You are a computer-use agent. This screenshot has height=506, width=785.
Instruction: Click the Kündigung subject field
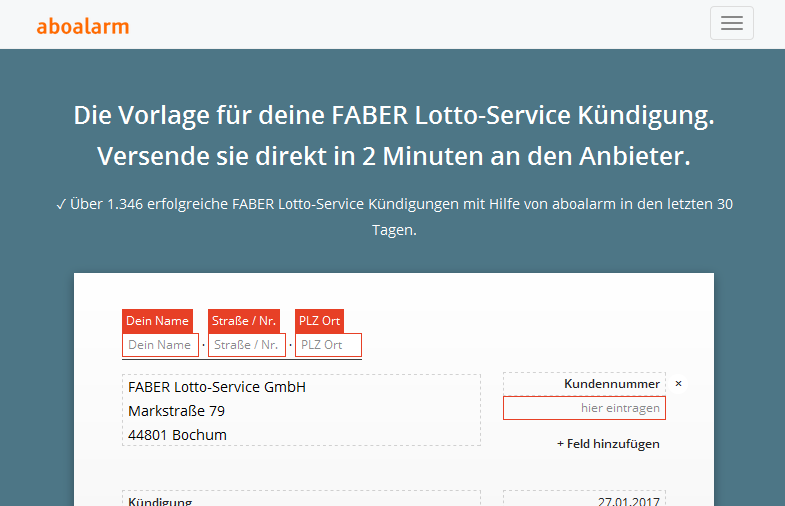[301, 498]
